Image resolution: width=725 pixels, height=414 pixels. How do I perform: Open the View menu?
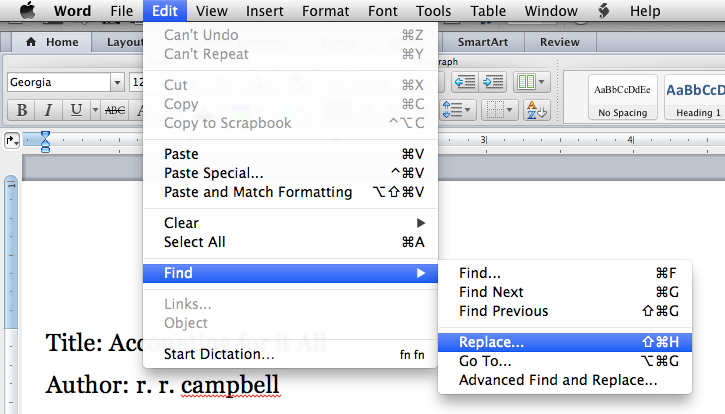[212, 10]
